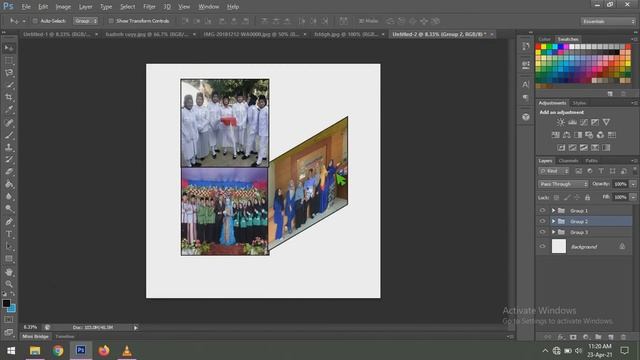Expand the Group 1 folder
The height and width of the screenshot is (360, 640).
tap(553, 211)
